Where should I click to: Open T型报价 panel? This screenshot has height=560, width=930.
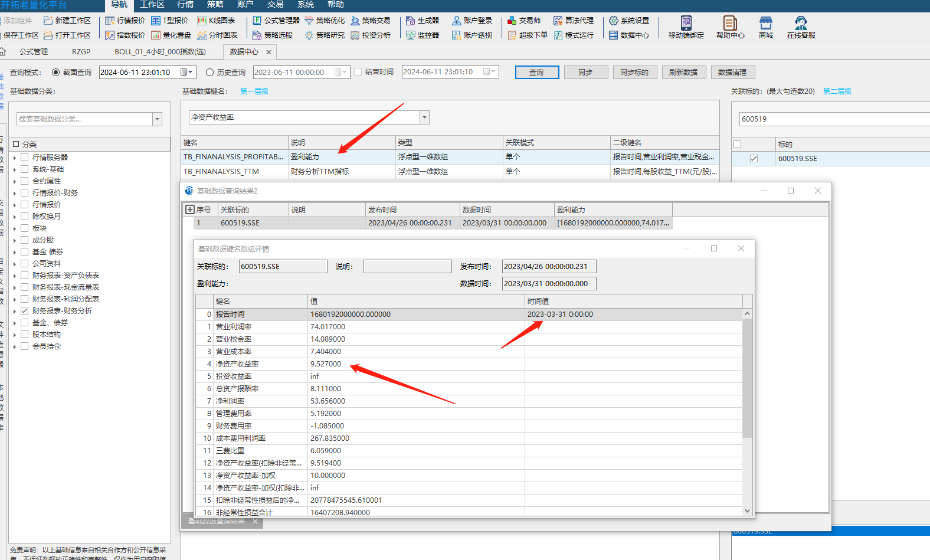[170, 21]
